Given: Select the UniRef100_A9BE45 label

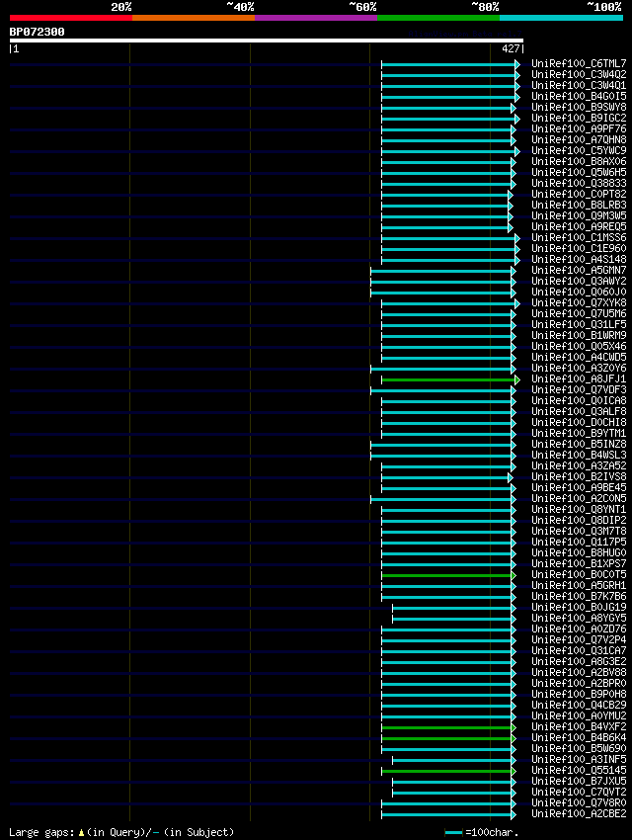Looking at the screenshot, I should [579, 487].
